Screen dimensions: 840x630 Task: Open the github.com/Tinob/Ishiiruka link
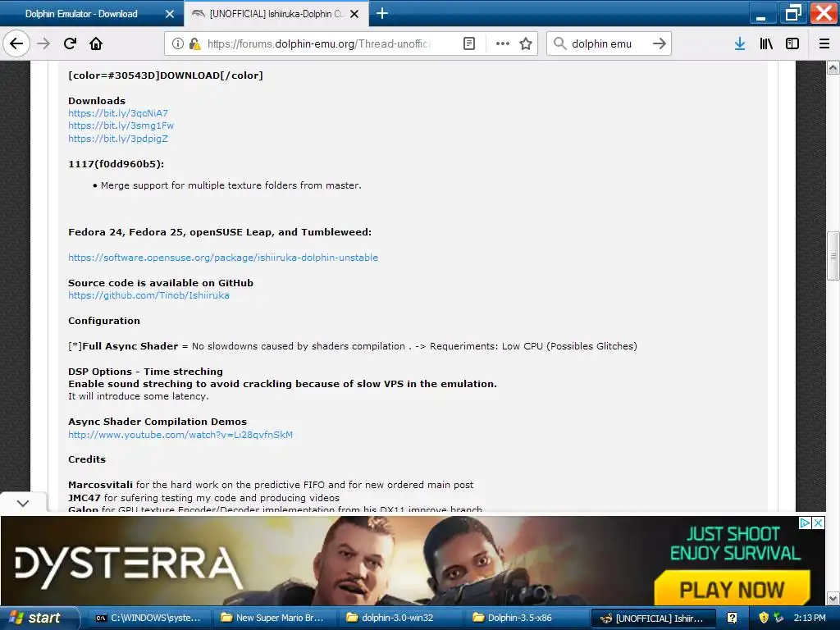(x=148, y=295)
